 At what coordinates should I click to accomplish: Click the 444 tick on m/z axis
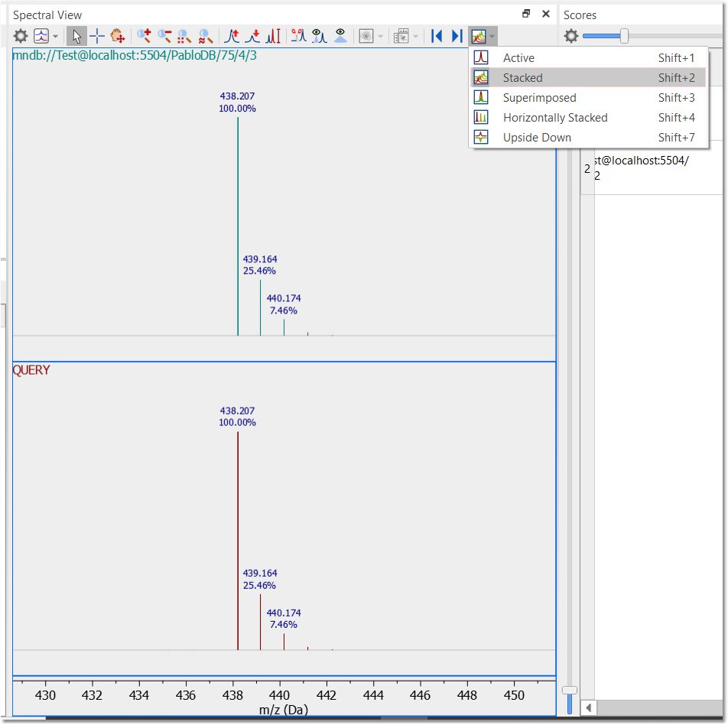pyautogui.click(x=373, y=695)
